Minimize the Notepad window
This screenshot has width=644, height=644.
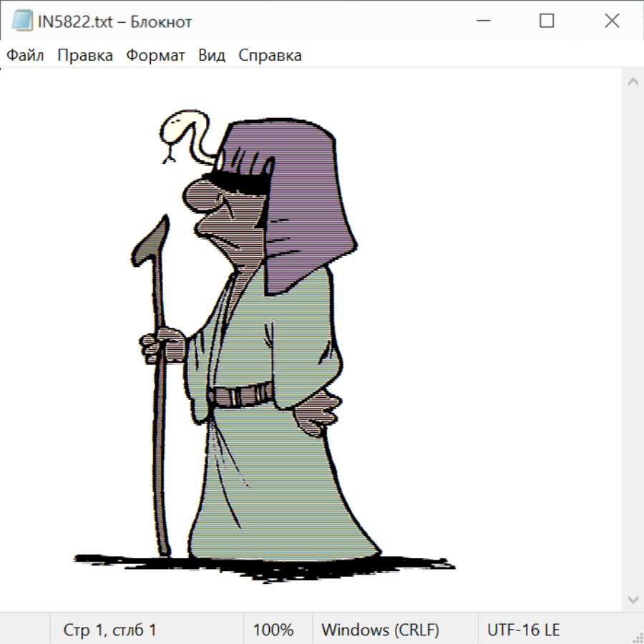click(x=482, y=21)
